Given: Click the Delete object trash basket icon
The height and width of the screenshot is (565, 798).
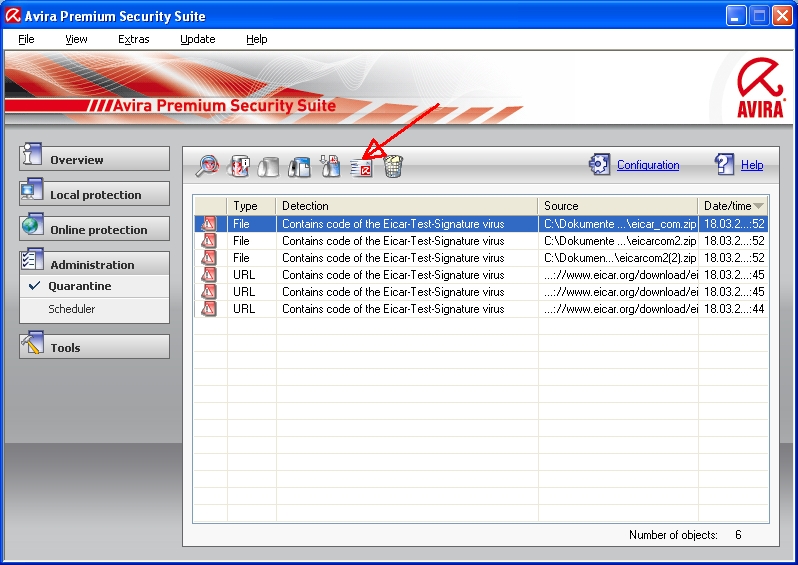Looking at the screenshot, I should pos(393,166).
